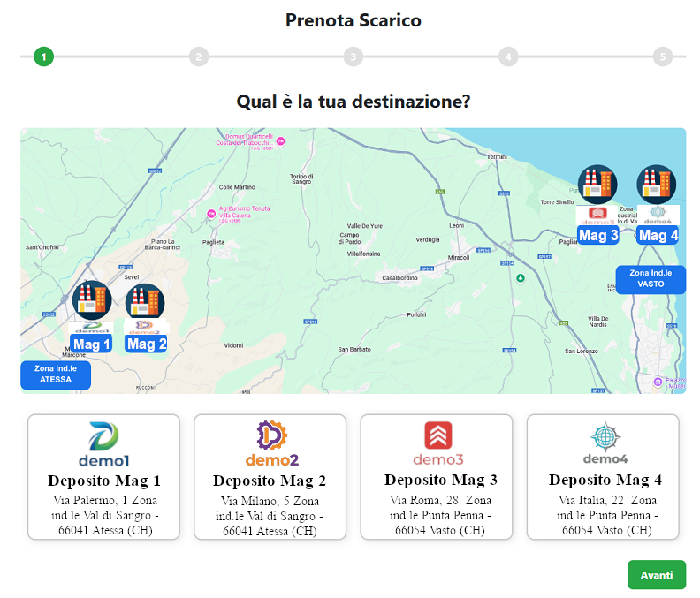This screenshot has height=598, width=700.
Task: Select the blue Mag 1 map label
Action: click(91, 344)
